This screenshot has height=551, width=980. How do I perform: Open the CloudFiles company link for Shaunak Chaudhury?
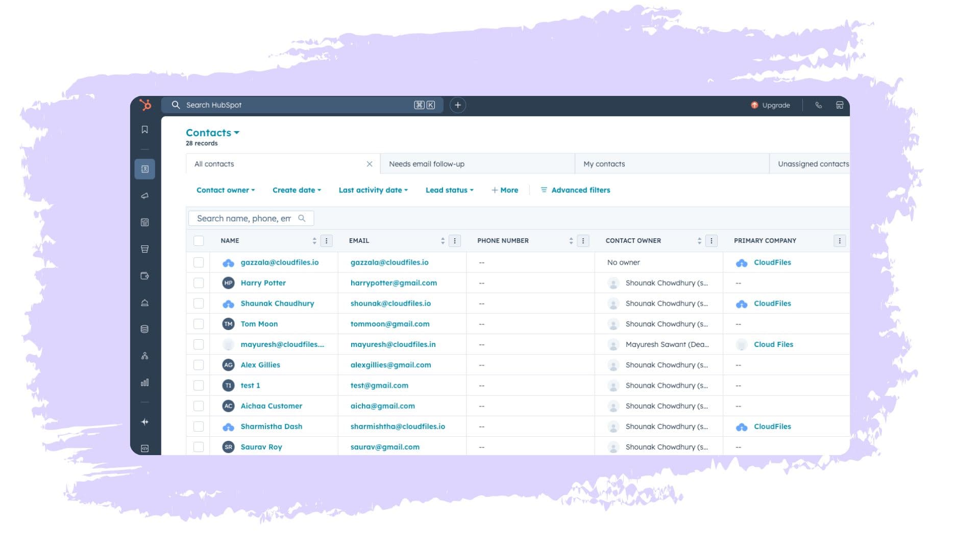tap(772, 303)
